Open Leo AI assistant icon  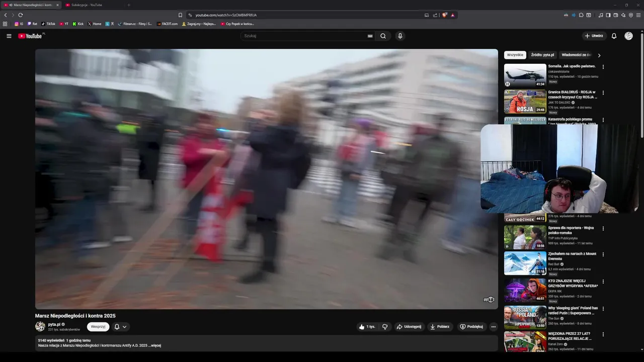click(x=623, y=15)
